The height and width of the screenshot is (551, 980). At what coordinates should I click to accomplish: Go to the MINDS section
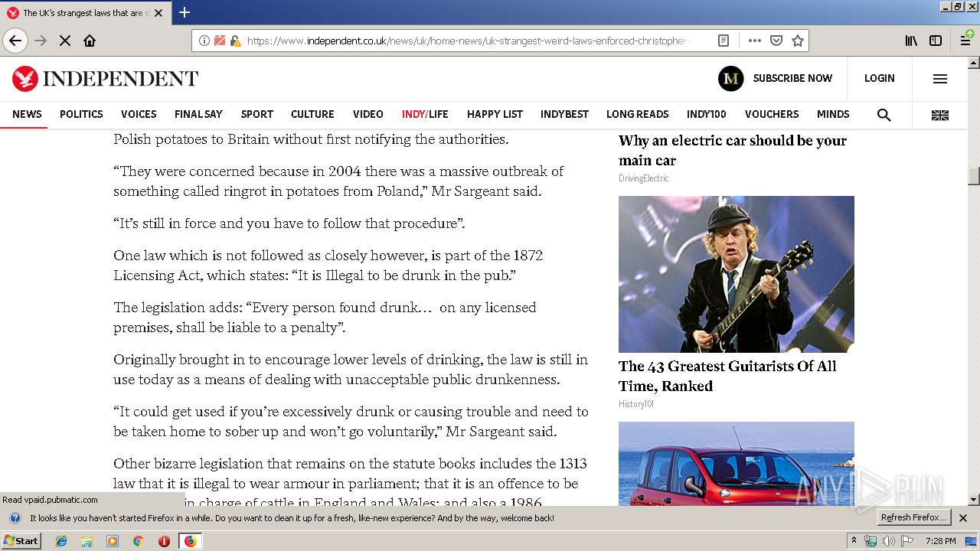pyautogui.click(x=833, y=114)
